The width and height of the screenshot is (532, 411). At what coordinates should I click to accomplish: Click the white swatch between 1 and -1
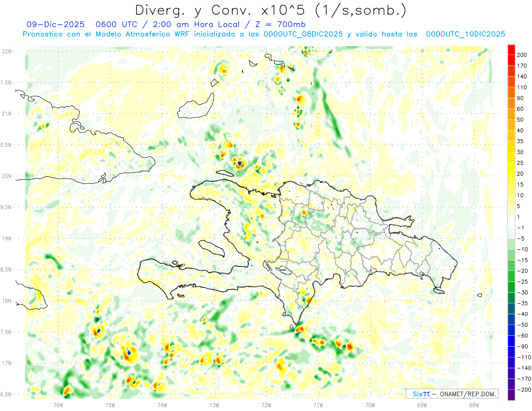click(511, 222)
